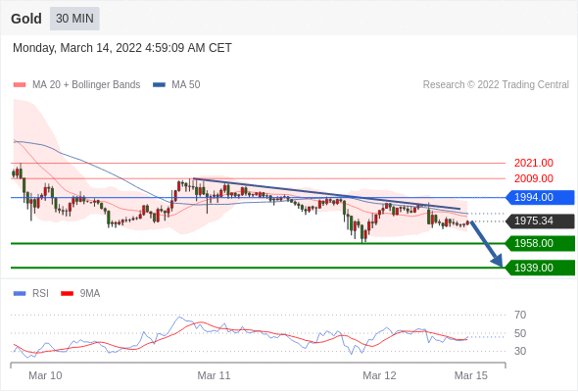Image resolution: width=578 pixels, height=392 pixels.
Task: Select the 1958.00 support price tag
Action: pos(540,243)
